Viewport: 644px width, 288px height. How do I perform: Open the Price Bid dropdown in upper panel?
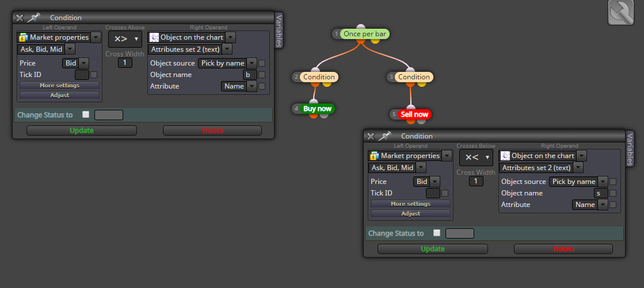[84, 63]
